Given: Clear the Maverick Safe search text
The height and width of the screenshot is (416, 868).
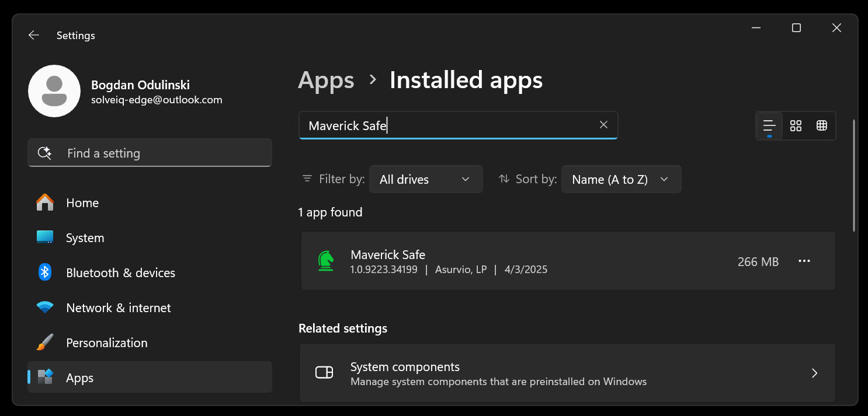Looking at the screenshot, I should point(604,125).
